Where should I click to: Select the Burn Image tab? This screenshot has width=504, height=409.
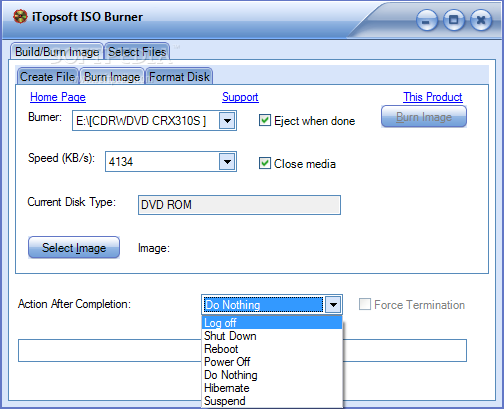point(112,77)
